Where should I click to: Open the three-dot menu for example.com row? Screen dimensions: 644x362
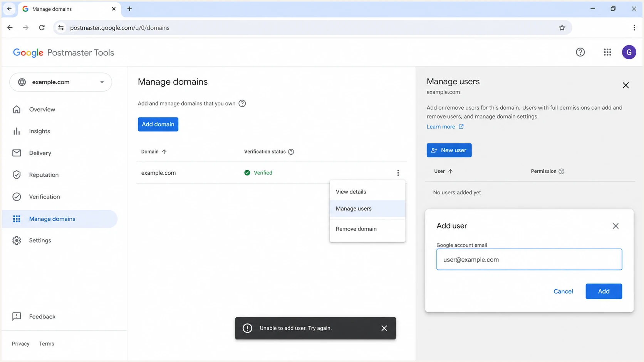pos(398,173)
